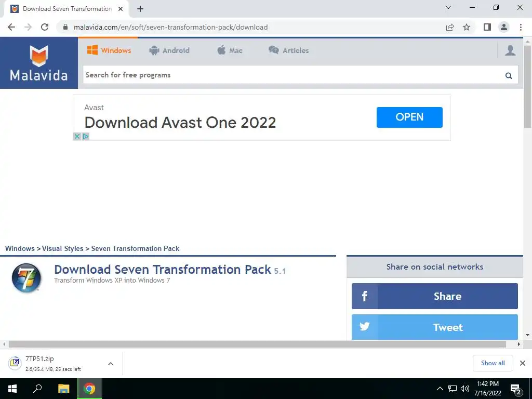The height and width of the screenshot is (399, 532).
Task: Click the vertical scrollbar thumb
Action: tap(527, 87)
